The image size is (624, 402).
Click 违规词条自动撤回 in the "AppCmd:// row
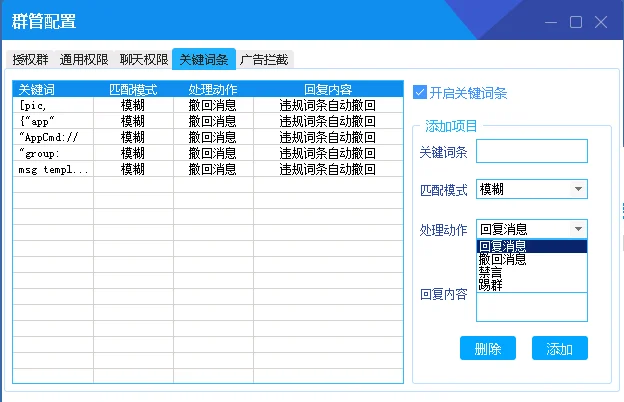(x=328, y=137)
